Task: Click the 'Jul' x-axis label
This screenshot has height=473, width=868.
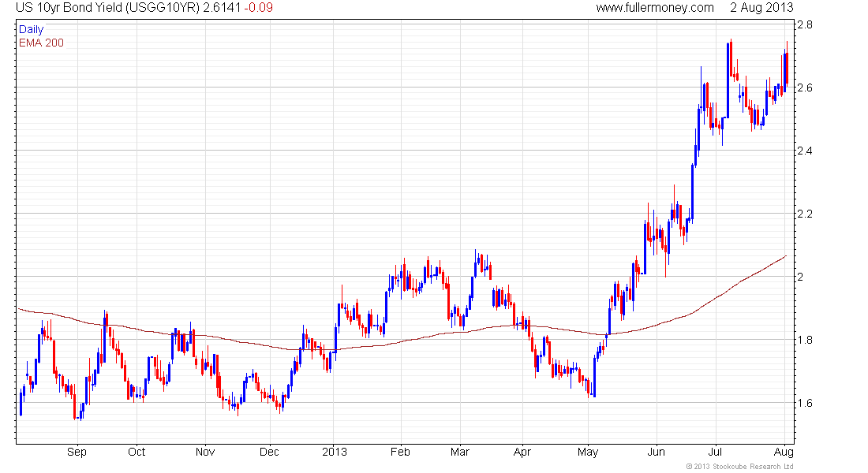Action: (715, 452)
